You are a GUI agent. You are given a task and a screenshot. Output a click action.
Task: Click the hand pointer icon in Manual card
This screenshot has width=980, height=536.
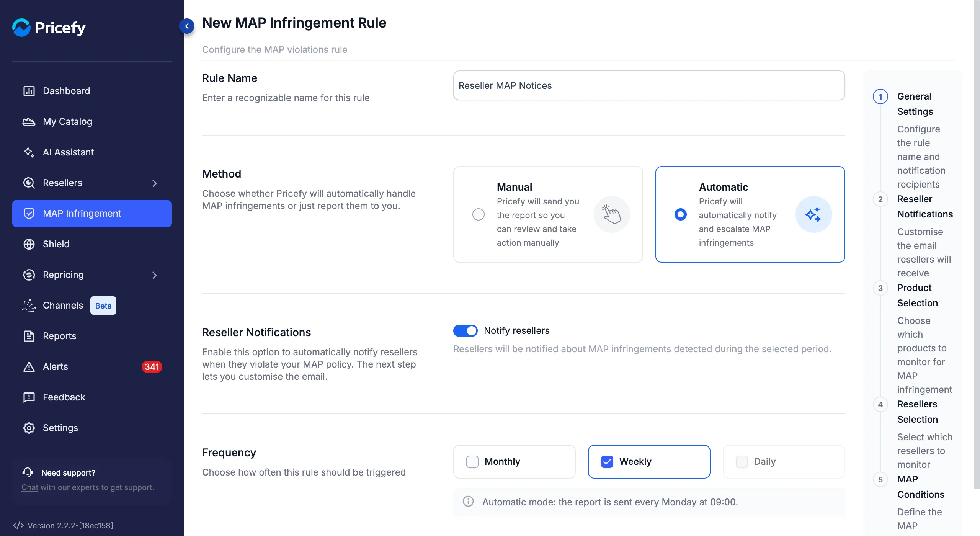tap(611, 214)
